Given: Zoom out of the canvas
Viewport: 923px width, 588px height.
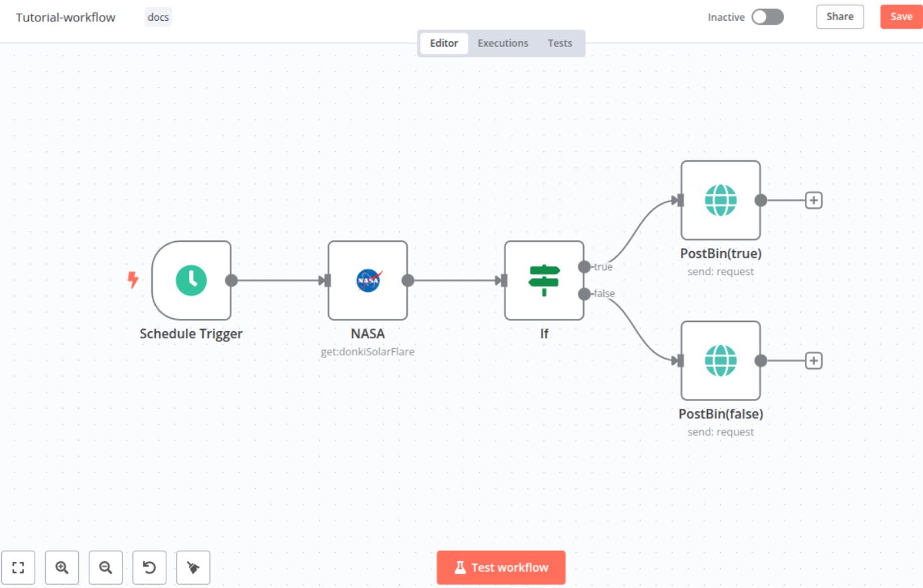Looking at the screenshot, I should point(106,567).
